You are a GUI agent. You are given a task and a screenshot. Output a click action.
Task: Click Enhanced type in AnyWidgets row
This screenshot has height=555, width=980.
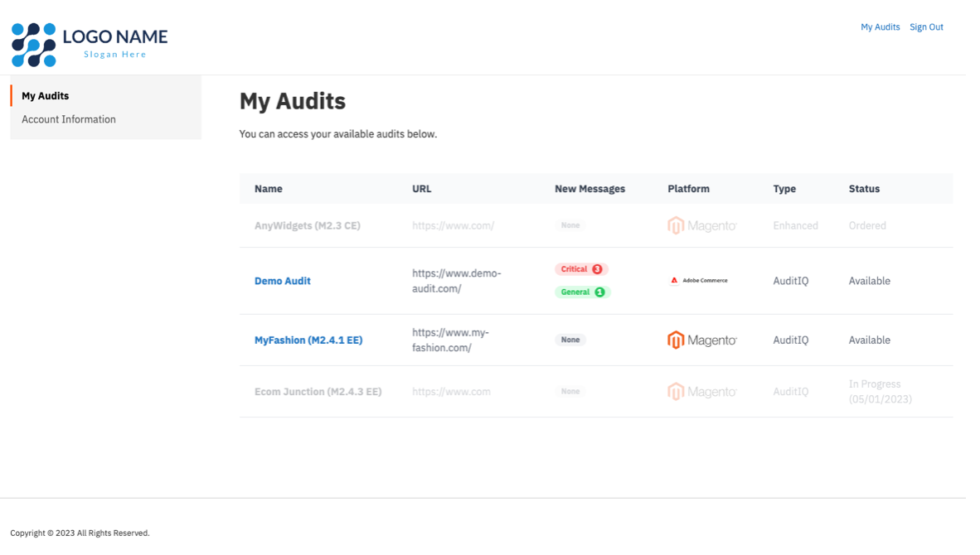(796, 225)
